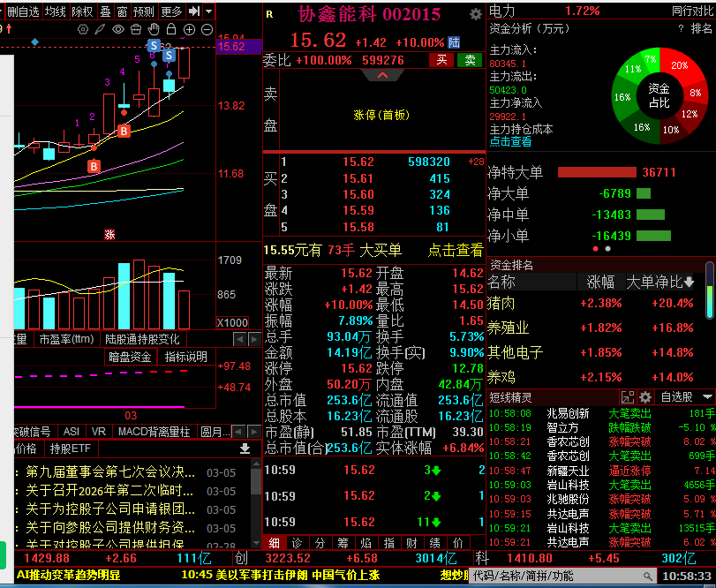716x588 pixels.
Task: Select the MACD背离量柱 indicator tab
Action: point(154,432)
